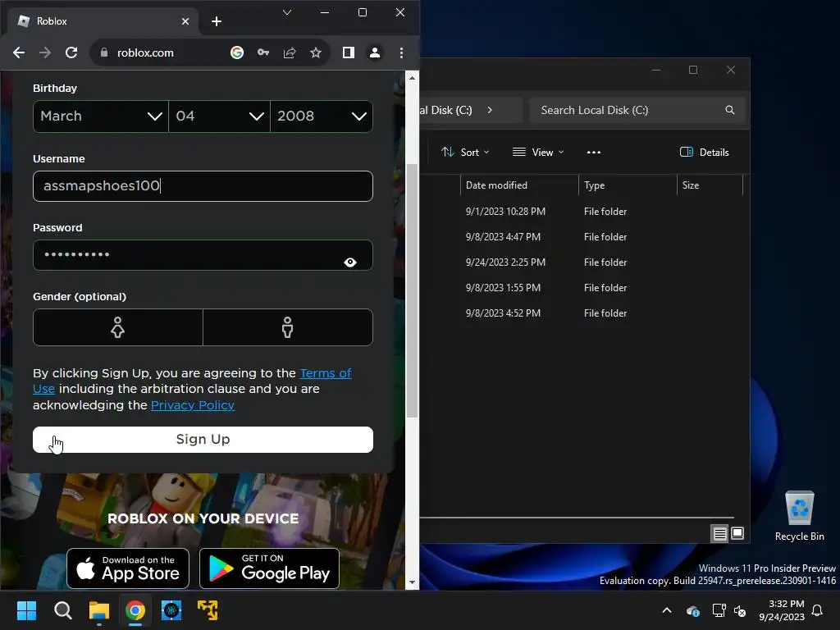The image size is (840, 630).
Task: Switch Explorer to large thumbnails view icon
Action: click(x=737, y=533)
